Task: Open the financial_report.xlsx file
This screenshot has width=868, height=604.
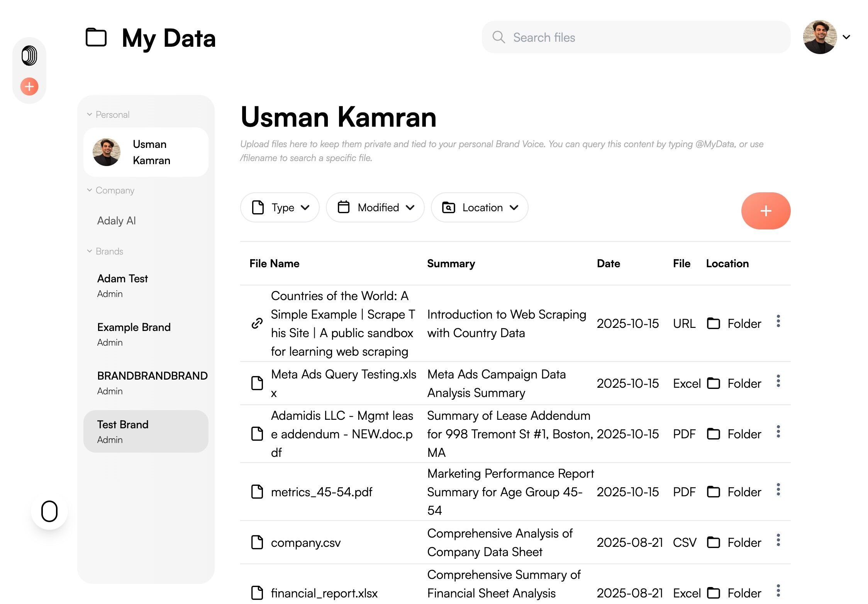Action: [x=324, y=593]
